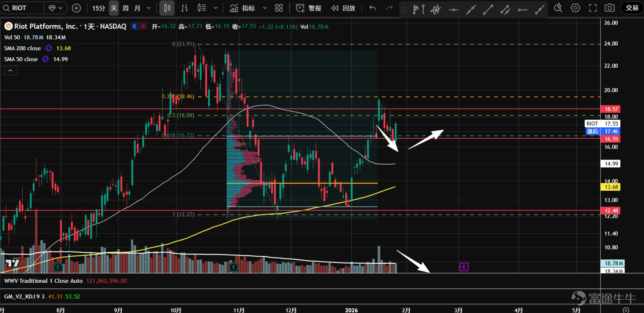Expand the chart type dropdown
Image resolution: width=644 pixels, height=313 pixels.
[216, 8]
